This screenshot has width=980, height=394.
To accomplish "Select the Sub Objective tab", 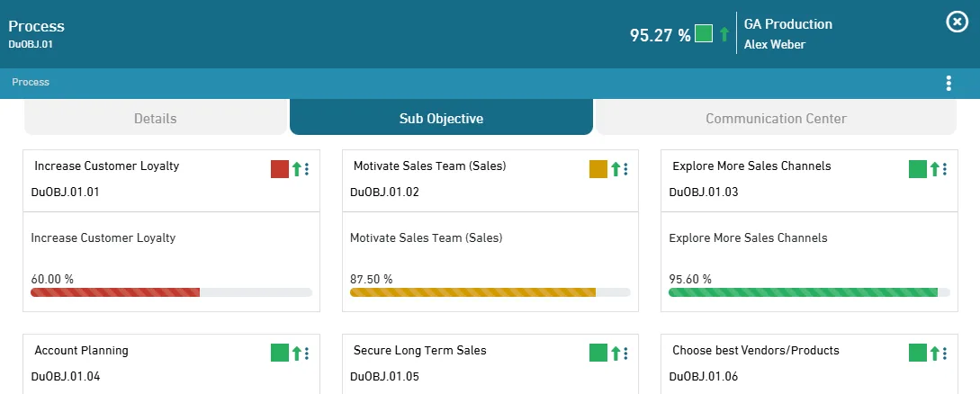I will (x=441, y=119).
